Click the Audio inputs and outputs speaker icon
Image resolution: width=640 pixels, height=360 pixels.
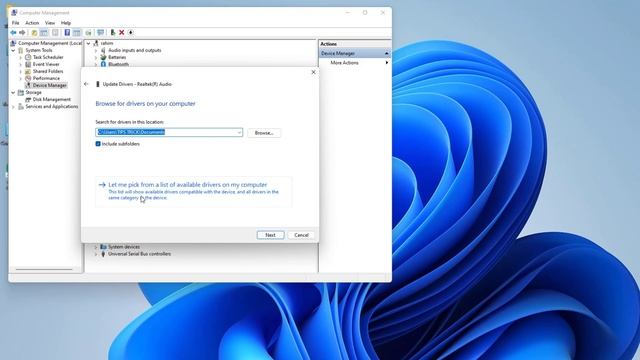103,50
